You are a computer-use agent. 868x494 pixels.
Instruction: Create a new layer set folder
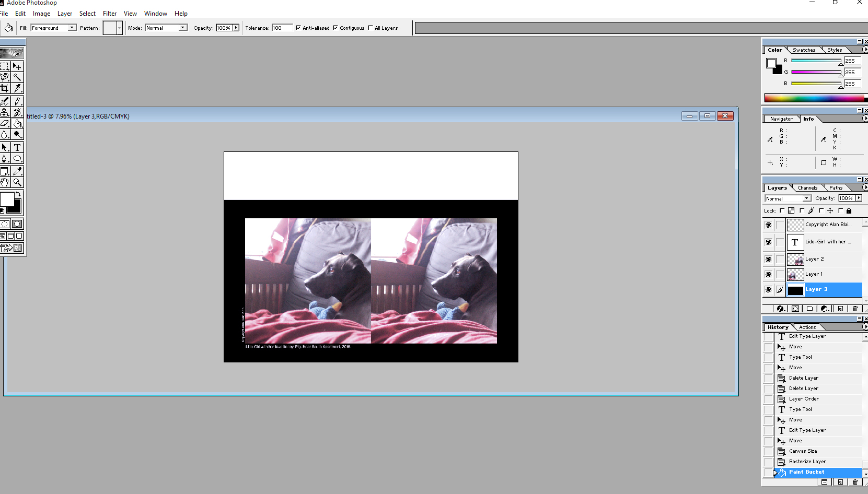point(810,309)
